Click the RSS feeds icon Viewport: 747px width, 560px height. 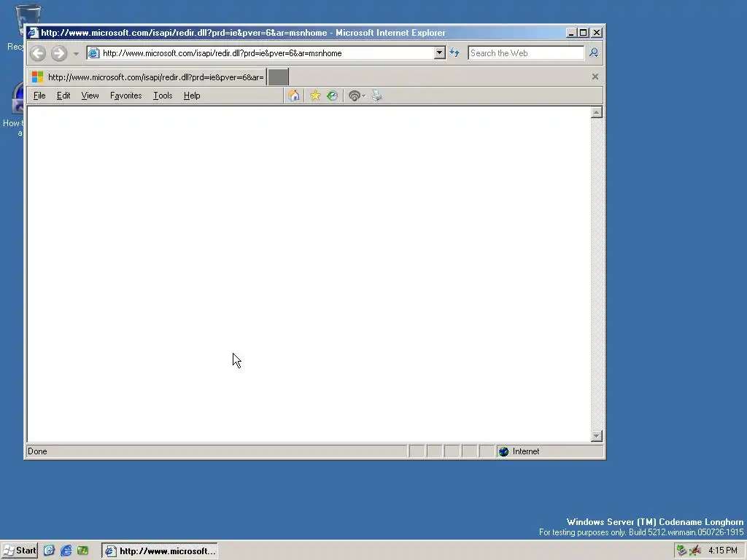click(x=354, y=96)
